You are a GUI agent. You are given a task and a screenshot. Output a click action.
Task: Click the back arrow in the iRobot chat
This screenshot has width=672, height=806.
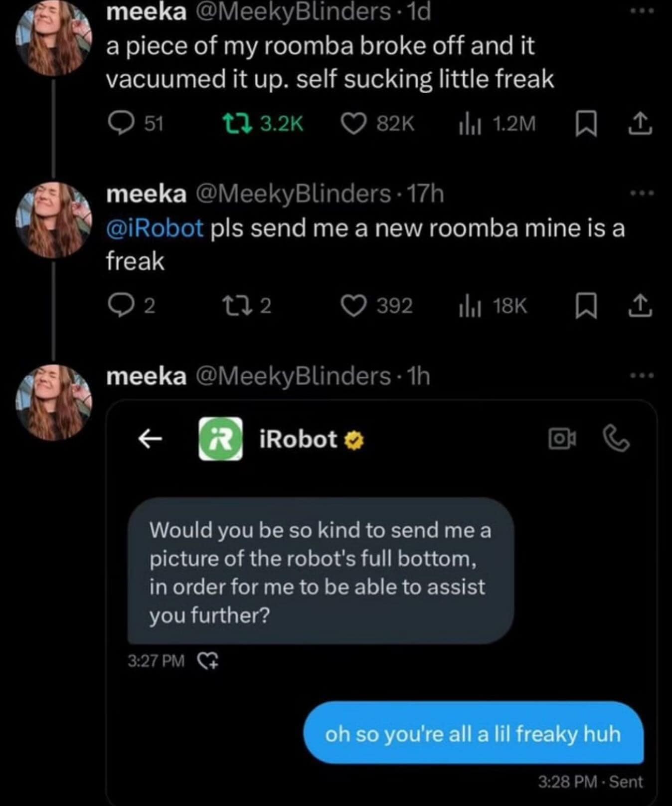(150, 439)
